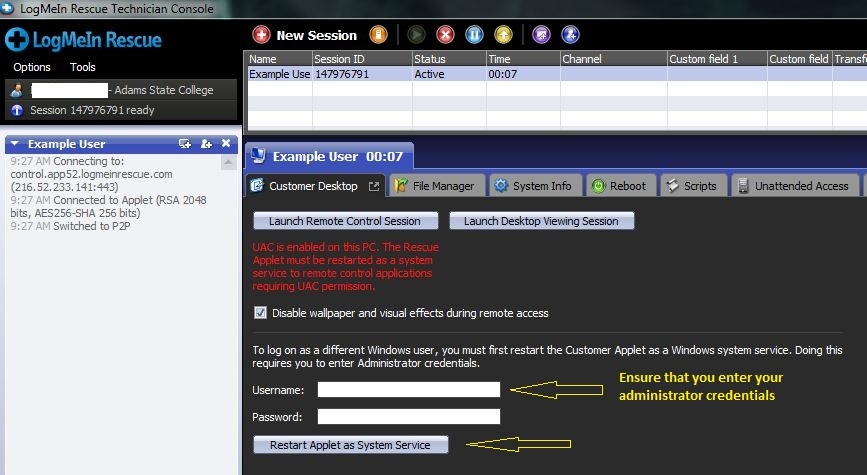
Task: Close the Example User chat panel
Action: [226, 143]
